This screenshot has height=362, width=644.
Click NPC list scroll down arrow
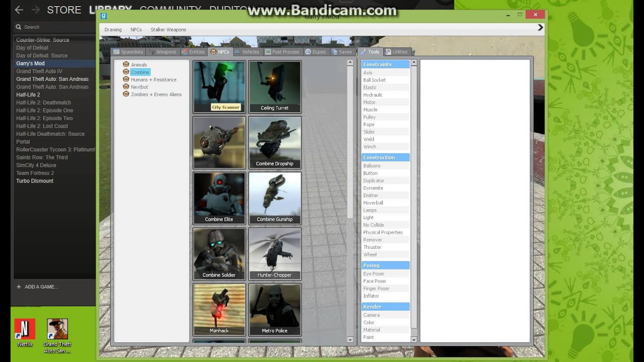point(350,340)
